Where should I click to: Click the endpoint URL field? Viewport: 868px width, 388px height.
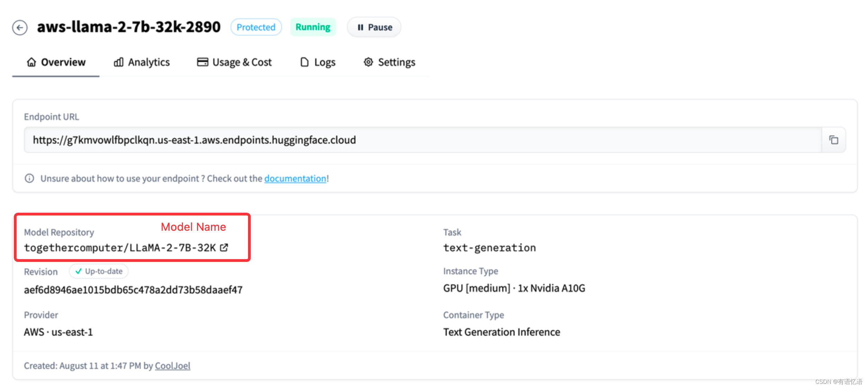[x=423, y=140]
